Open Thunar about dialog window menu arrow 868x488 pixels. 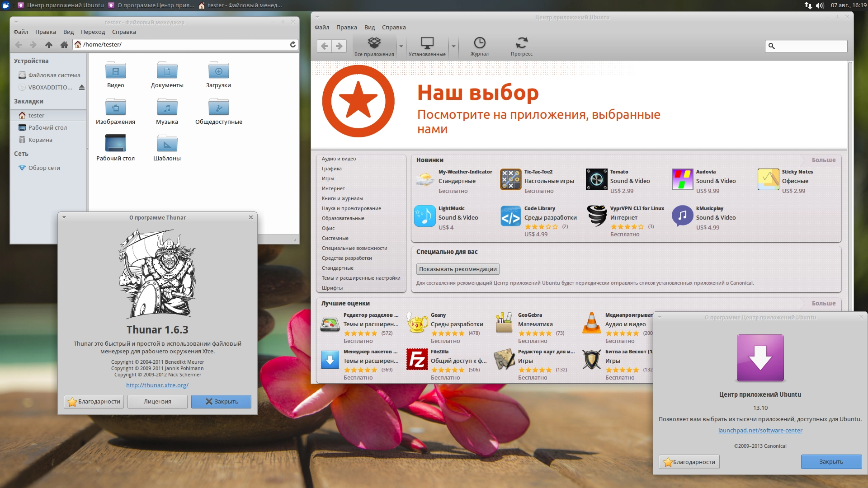pos(64,217)
